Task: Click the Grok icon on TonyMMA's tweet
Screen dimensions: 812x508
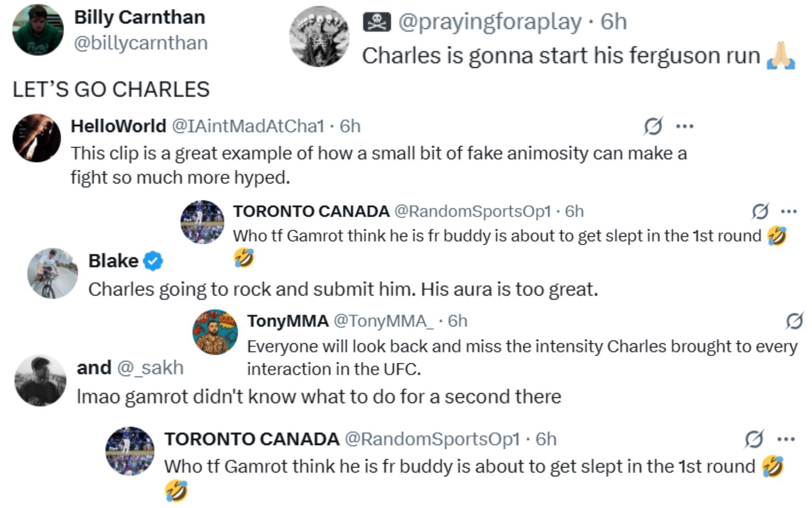Action: (794, 321)
